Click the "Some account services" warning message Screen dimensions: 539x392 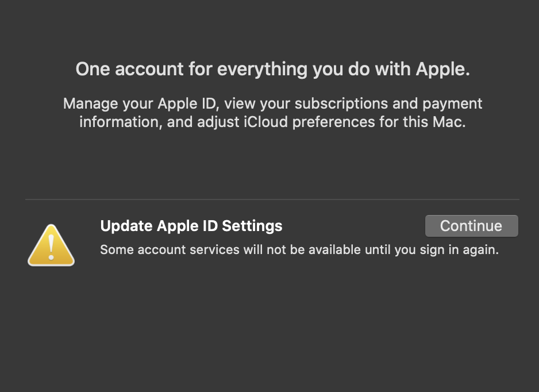(x=299, y=250)
